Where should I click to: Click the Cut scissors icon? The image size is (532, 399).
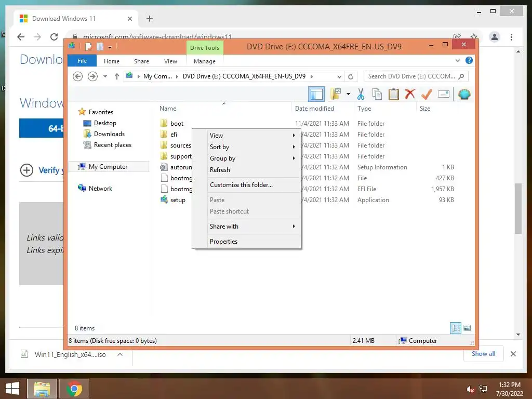[361, 94]
